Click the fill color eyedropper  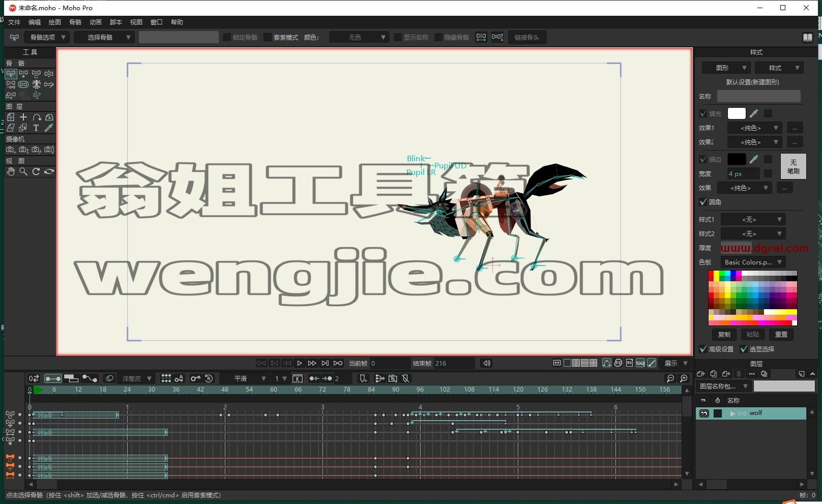tap(754, 113)
